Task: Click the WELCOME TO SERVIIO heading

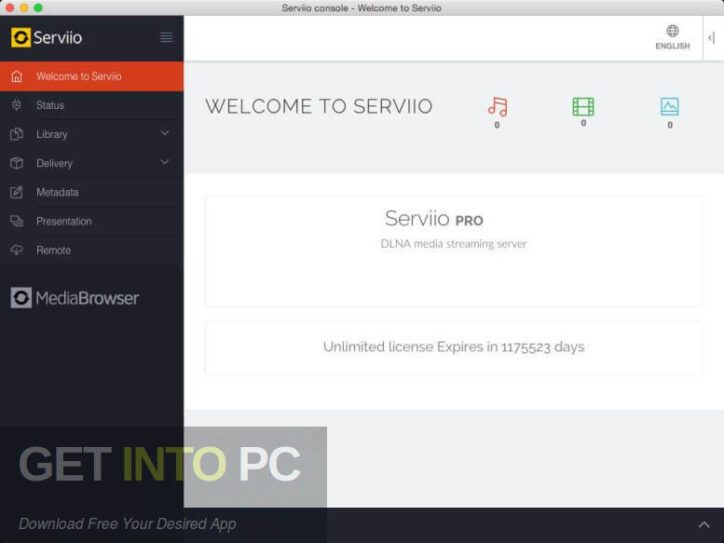Action: click(x=319, y=107)
